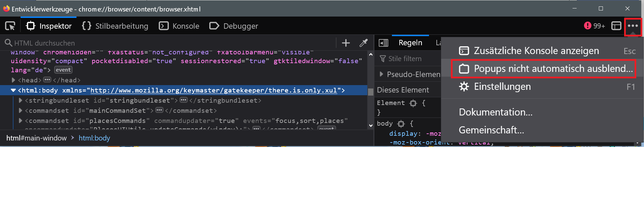Viewport: 644px width, 207px height.
Task: Activate the element picker tool
Action: pyautogui.click(x=10, y=26)
